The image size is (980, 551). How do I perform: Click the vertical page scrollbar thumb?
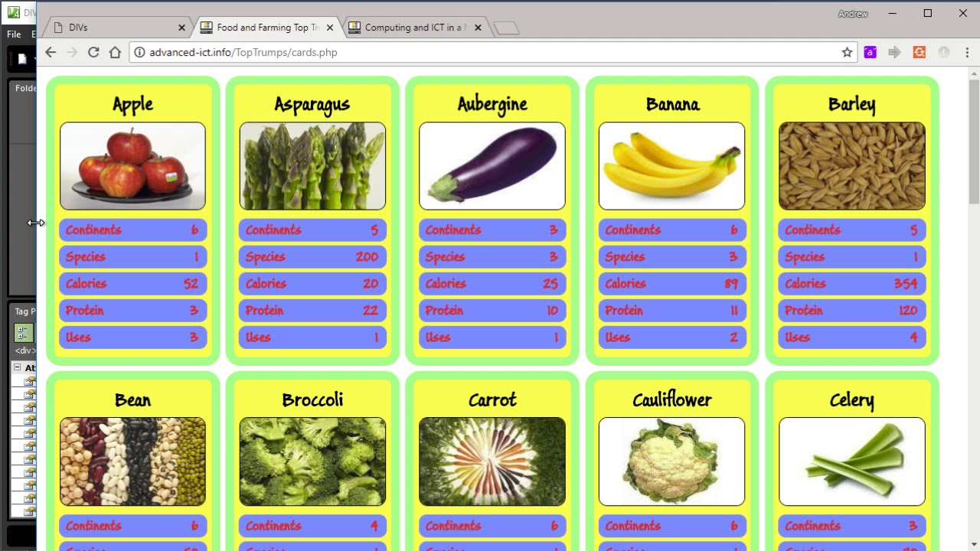click(974, 142)
